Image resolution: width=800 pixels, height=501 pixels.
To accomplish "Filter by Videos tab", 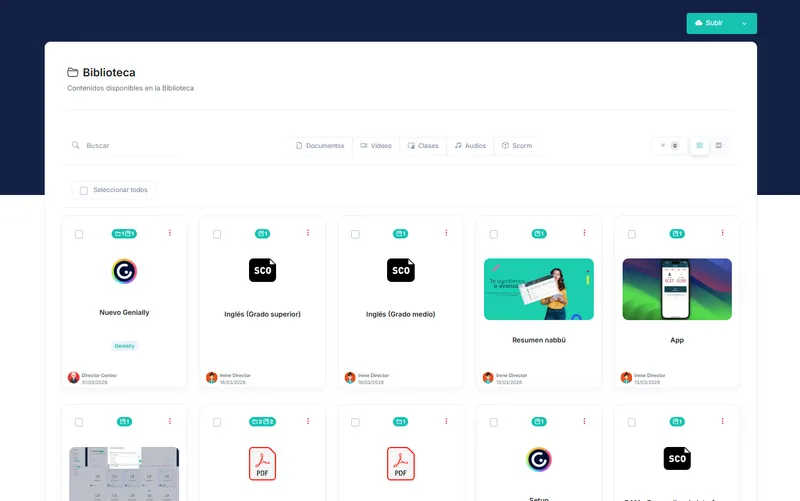I will pyautogui.click(x=376, y=146).
